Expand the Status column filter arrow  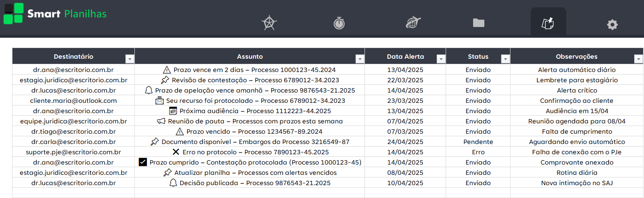pyautogui.click(x=505, y=59)
